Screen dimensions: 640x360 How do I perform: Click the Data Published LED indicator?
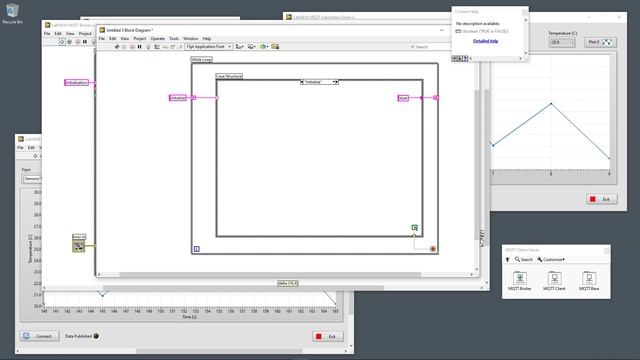(96, 336)
